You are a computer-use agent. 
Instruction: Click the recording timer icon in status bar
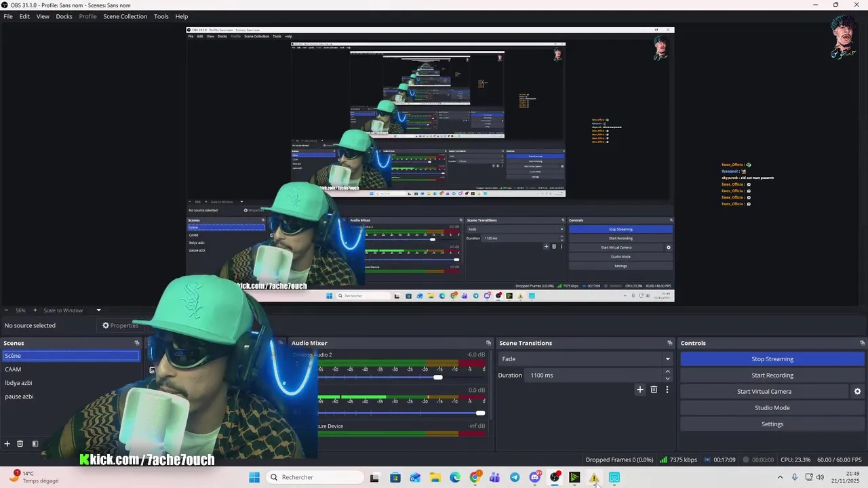[746, 460]
